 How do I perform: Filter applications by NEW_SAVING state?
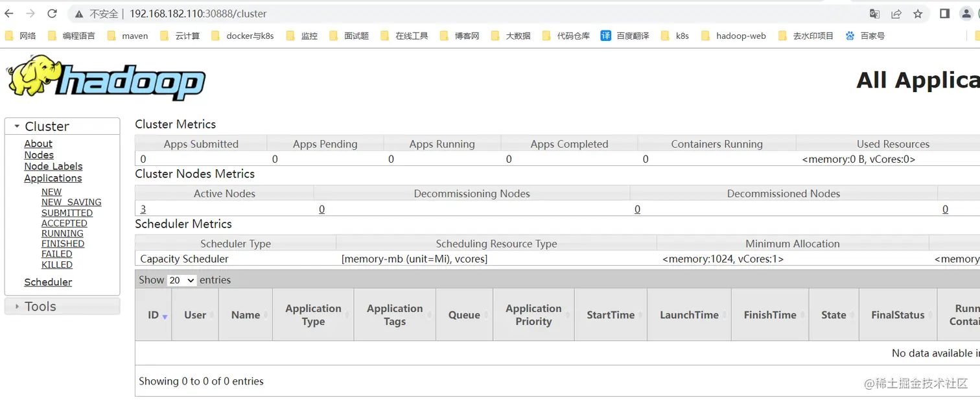click(71, 202)
